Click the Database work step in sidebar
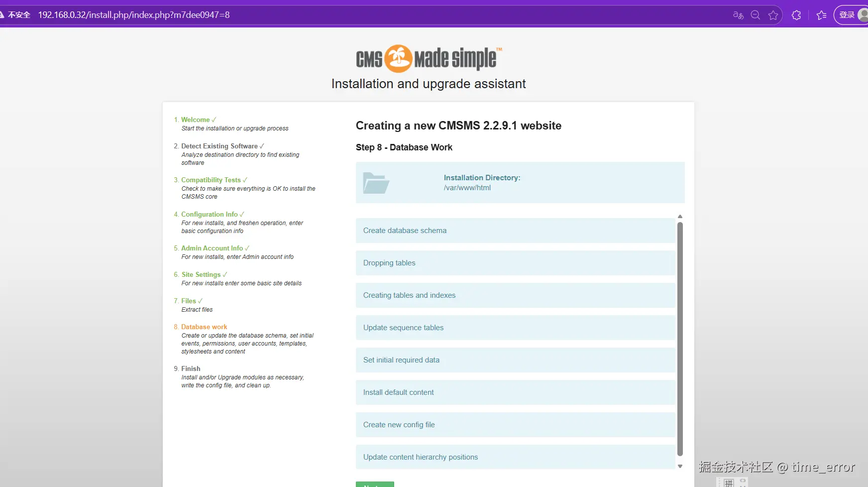The height and width of the screenshot is (487, 868). click(x=204, y=327)
